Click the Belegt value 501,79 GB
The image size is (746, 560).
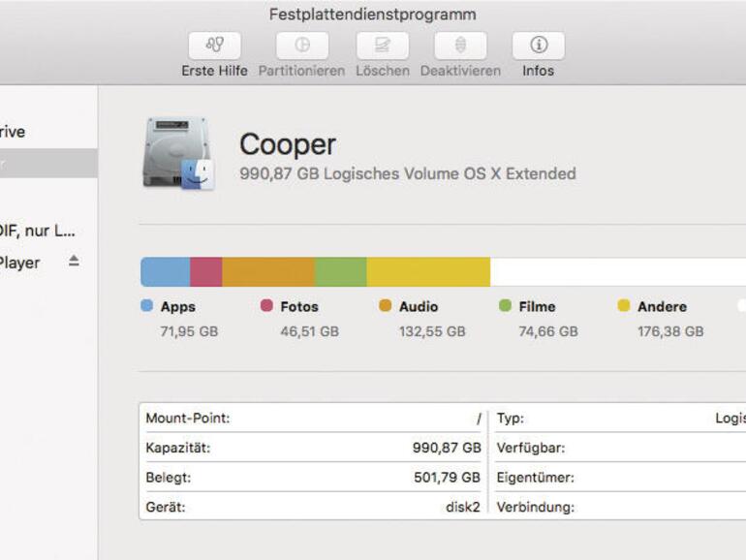[x=446, y=478]
